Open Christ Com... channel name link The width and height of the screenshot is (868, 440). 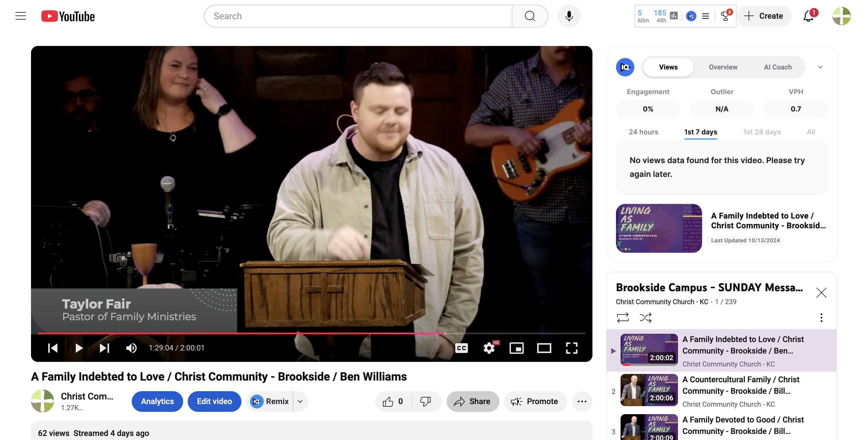[87, 396]
